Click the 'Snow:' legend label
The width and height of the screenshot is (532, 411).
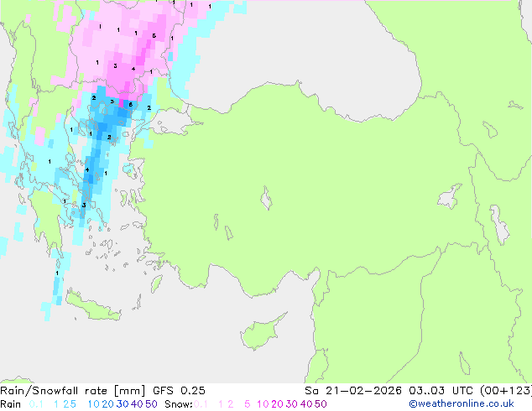pyautogui.click(x=179, y=404)
